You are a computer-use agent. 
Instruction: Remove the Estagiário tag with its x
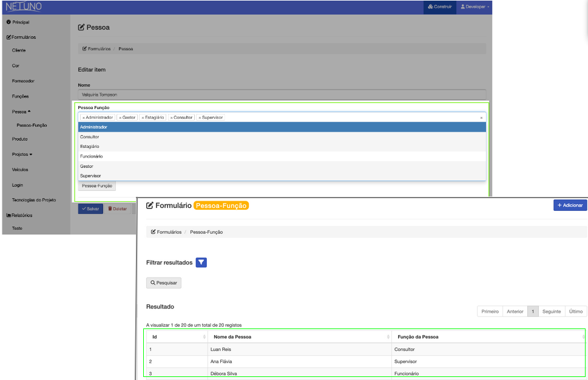pyautogui.click(x=143, y=118)
